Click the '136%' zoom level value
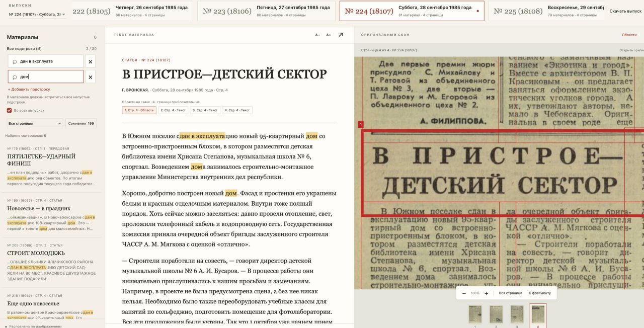Viewport: 644px width, 328px height. coord(475,293)
